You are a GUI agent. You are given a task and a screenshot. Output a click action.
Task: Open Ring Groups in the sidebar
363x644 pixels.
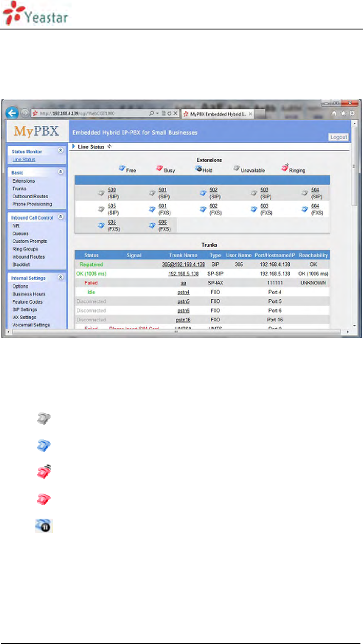[x=25, y=249]
